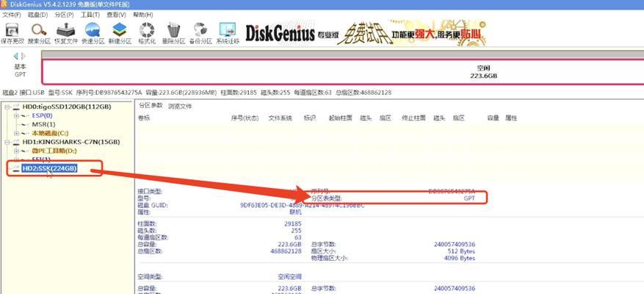The image size is (644, 294).
Task: Click the 空闲 223.6GB free-space bar
Action: [343, 72]
